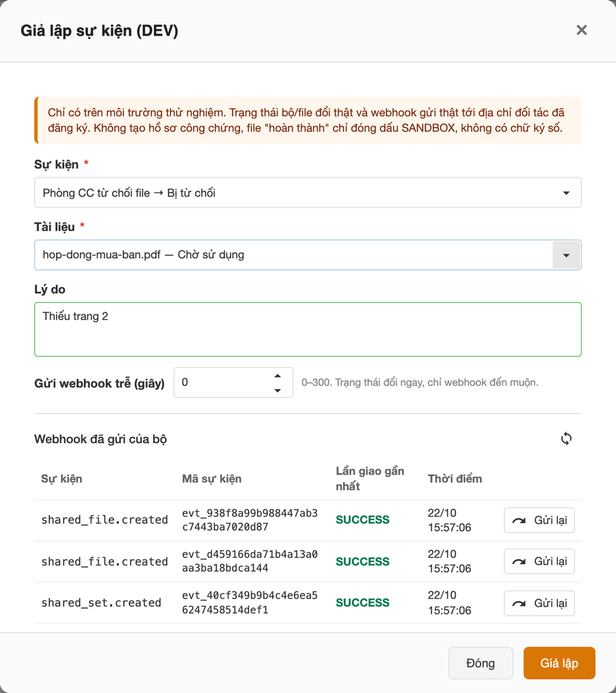This screenshot has height=693, width=616.
Task: Close the Giả lập sự kiện dialog
Action: click(x=582, y=30)
